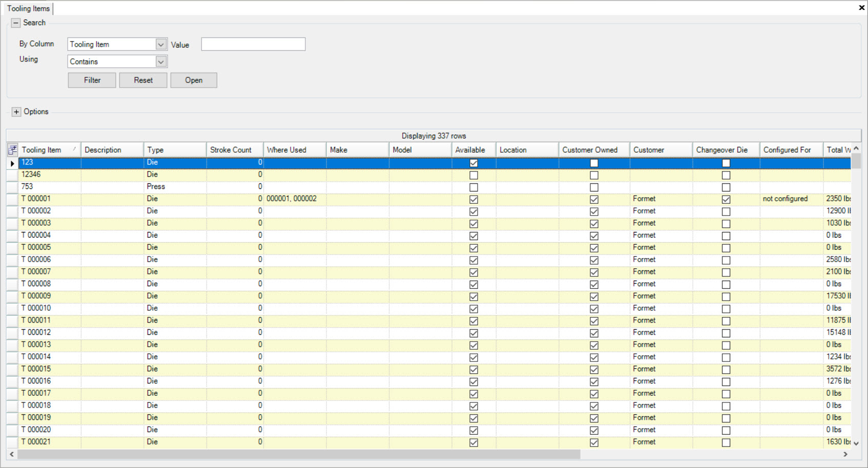This screenshot has height=468, width=868.
Task: Close the Tooling Items window
Action: (861, 8)
